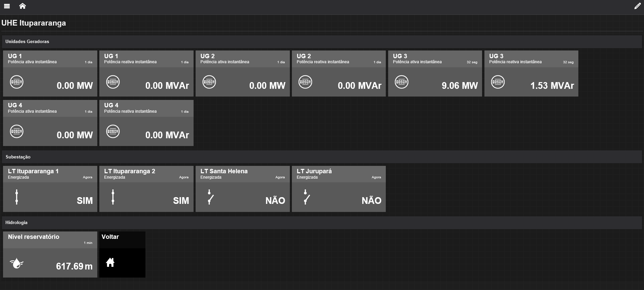The width and height of the screenshot is (644, 290).
Task: Click the pencil edit icon
Action: [x=637, y=6]
